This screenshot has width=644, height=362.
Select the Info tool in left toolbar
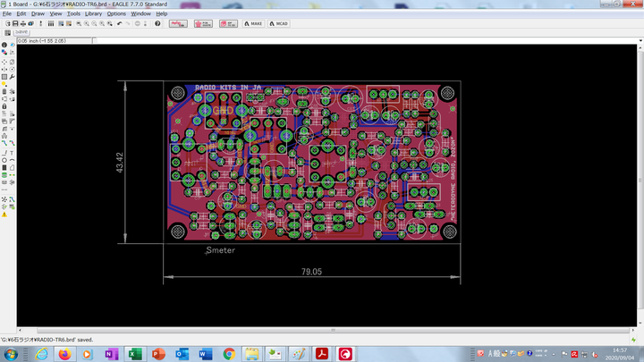4,45
